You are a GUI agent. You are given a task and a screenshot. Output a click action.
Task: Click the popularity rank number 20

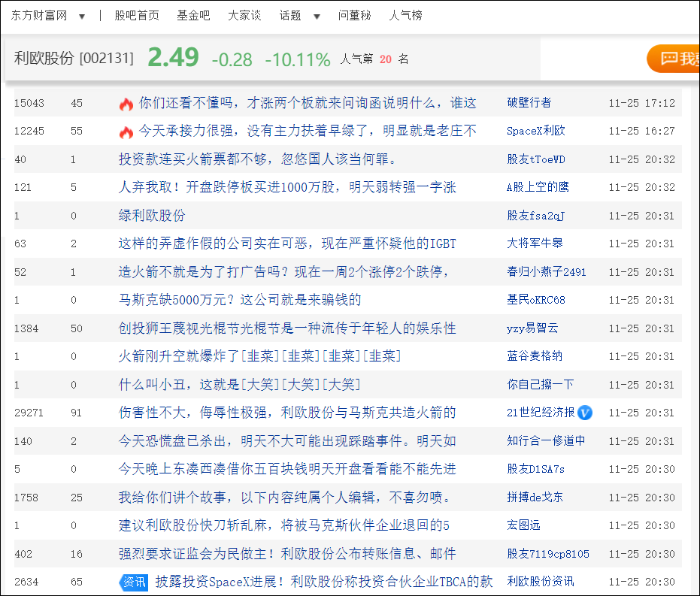(x=386, y=59)
